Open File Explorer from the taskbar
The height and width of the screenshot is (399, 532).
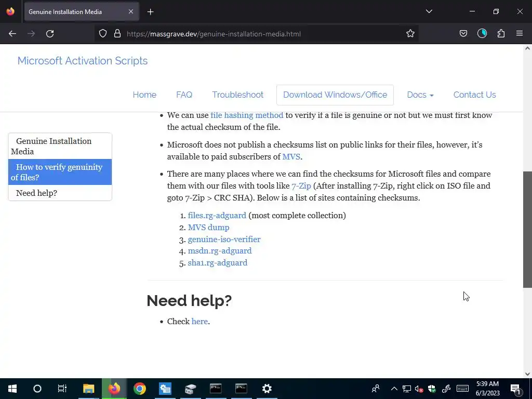point(88,389)
